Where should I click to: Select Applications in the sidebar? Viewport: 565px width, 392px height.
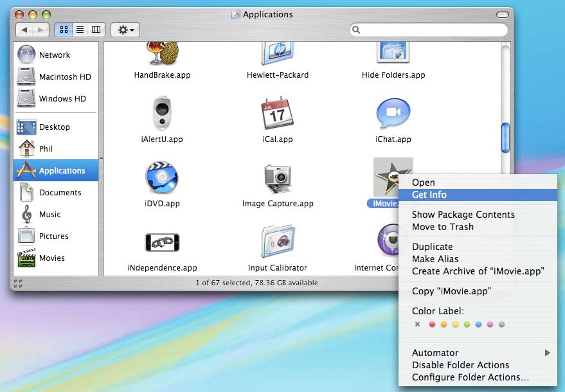[56, 170]
